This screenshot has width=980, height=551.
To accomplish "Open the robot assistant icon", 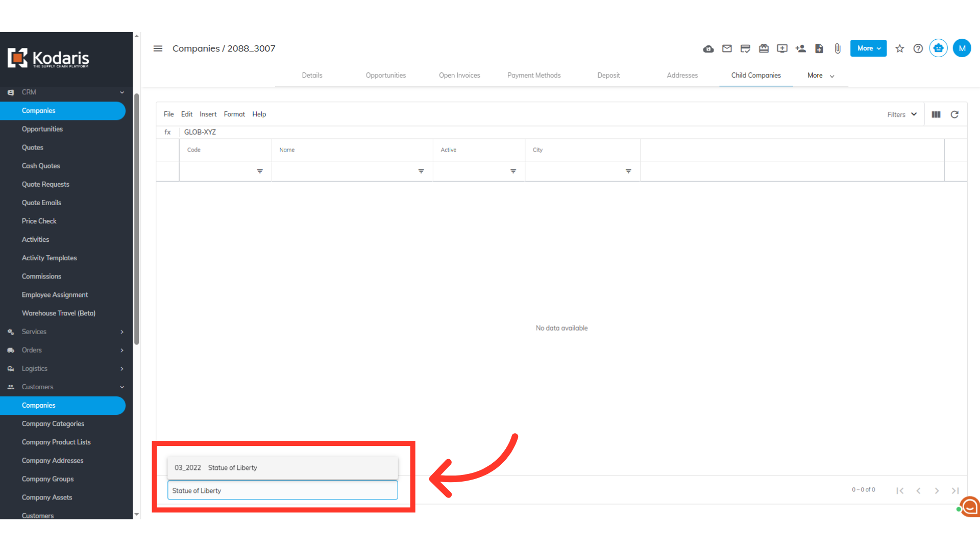I will pos(938,48).
